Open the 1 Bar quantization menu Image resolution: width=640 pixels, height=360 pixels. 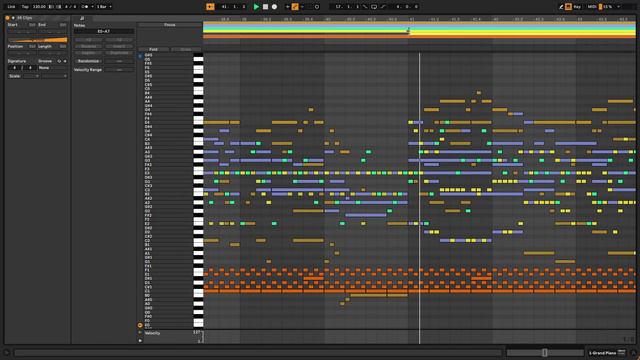(104, 7)
